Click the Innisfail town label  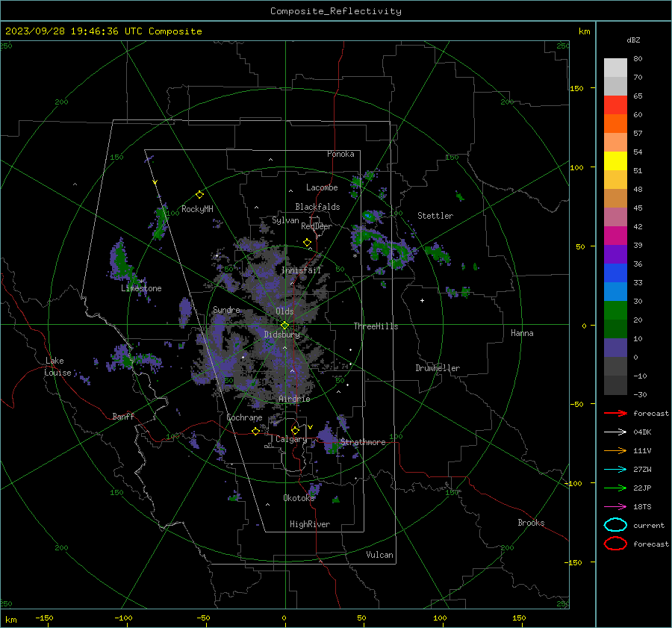[x=301, y=270]
